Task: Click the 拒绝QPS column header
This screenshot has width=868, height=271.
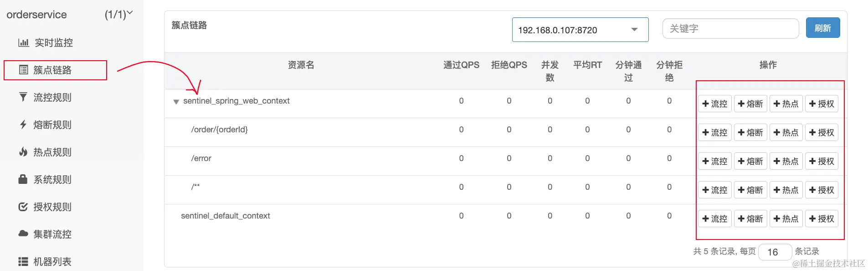Action: pos(509,65)
